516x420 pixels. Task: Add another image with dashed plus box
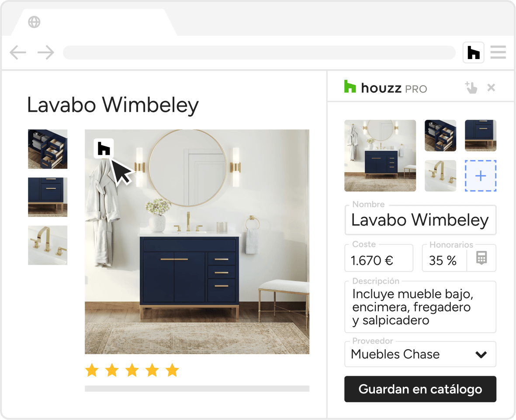coord(481,176)
